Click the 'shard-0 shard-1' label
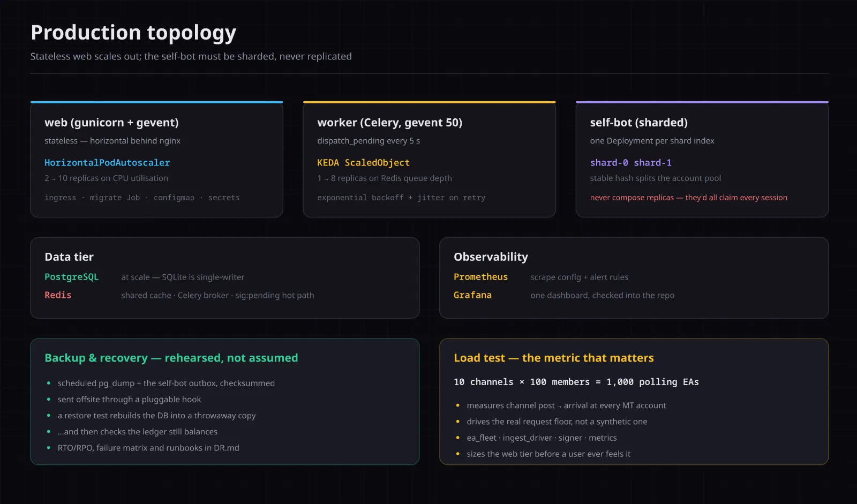The image size is (857, 504). click(630, 162)
